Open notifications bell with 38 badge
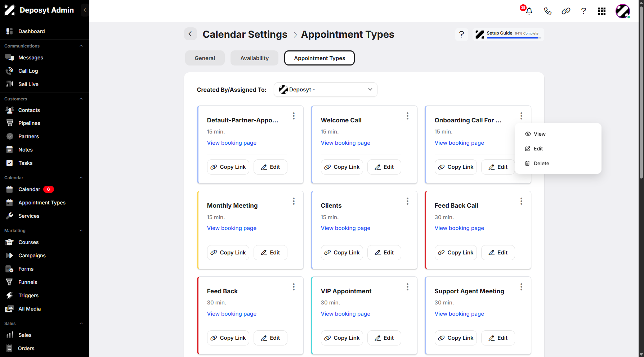The width and height of the screenshot is (644, 357). [529, 11]
